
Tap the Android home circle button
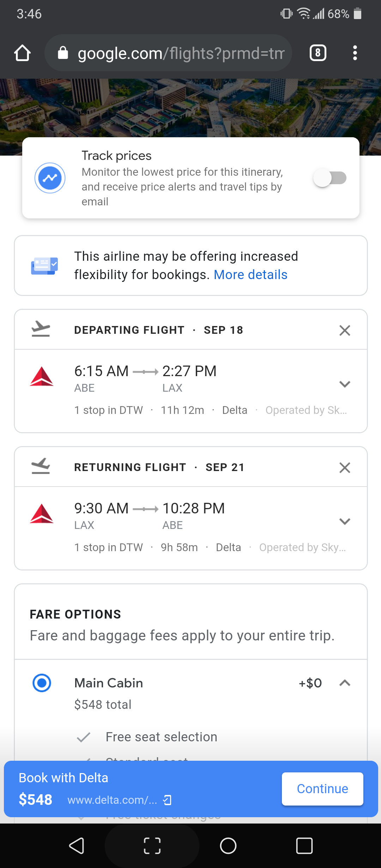(x=228, y=846)
